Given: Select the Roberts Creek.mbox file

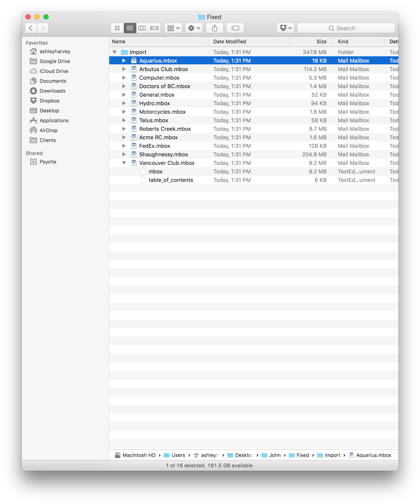Looking at the screenshot, I should click(254, 129).
